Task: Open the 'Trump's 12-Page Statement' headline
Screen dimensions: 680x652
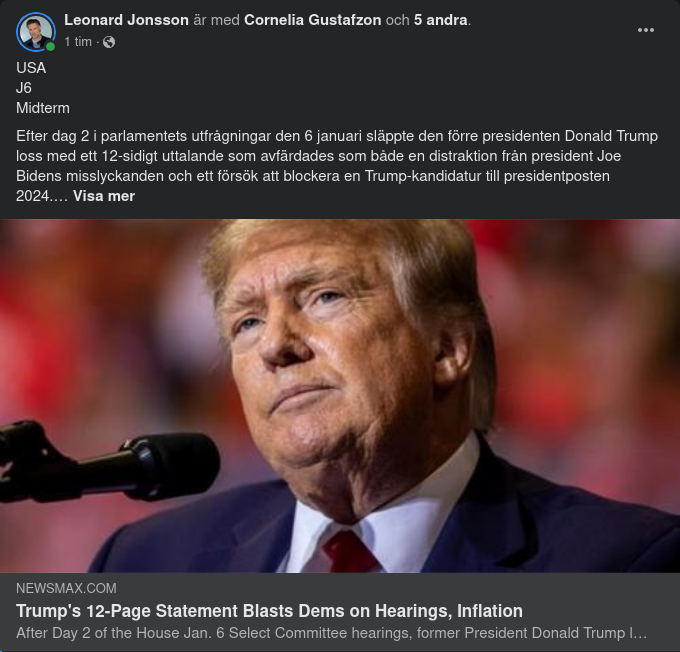Action: (x=269, y=611)
